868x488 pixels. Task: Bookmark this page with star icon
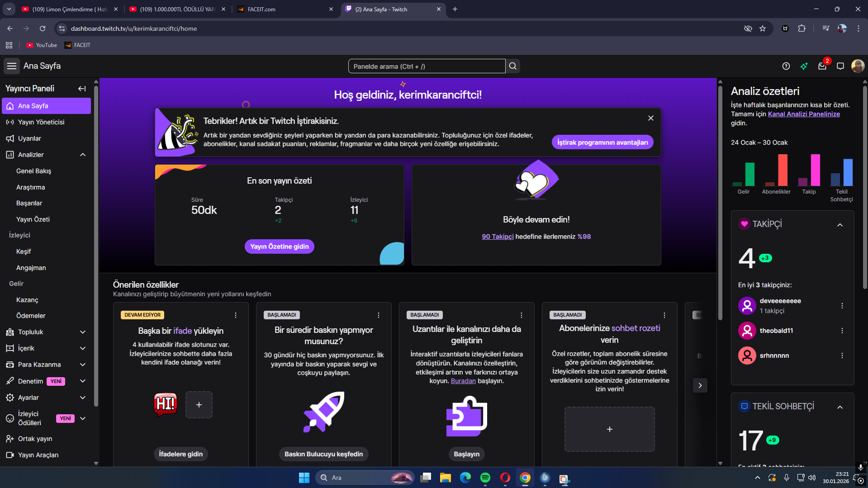click(x=763, y=28)
